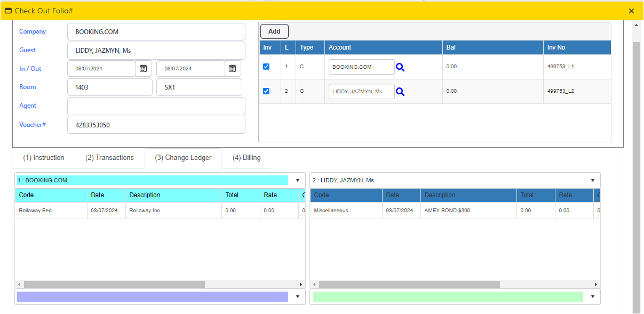Viewport: 644px width, 314px height.
Task: Uncheck Inv checkbox for ledger 2 LIDDY
Action: (266, 91)
